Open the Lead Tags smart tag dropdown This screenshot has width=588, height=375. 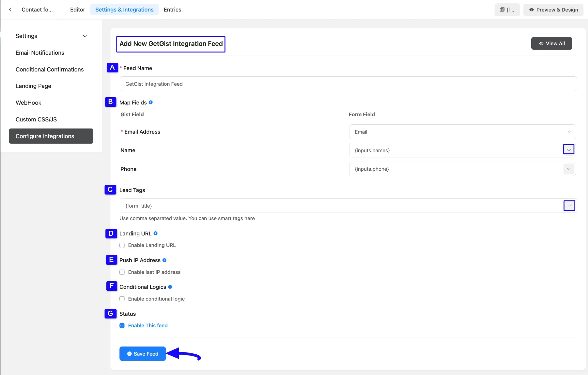pos(569,206)
